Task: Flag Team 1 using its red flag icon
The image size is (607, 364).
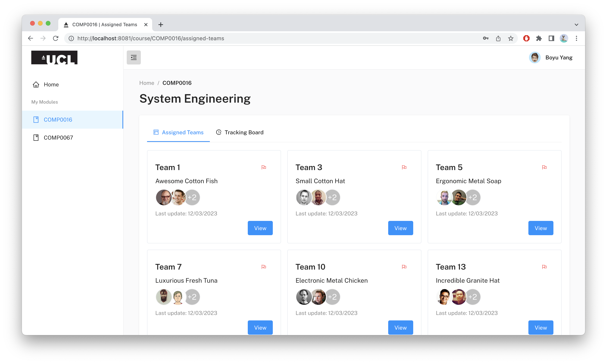Action: pyautogui.click(x=264, y=167)
